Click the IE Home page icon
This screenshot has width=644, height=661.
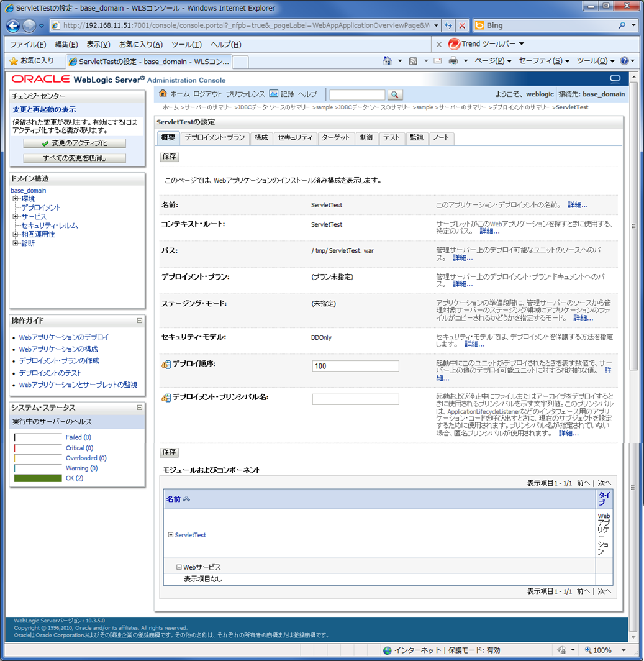[x=388, y=61]
